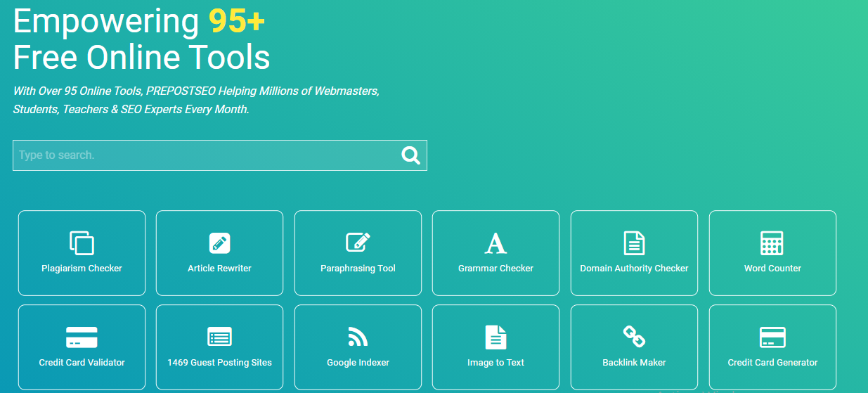868x393 pixels.
Task: Click the Word Counter calculator icon
Action: click(x=772, y=243)
